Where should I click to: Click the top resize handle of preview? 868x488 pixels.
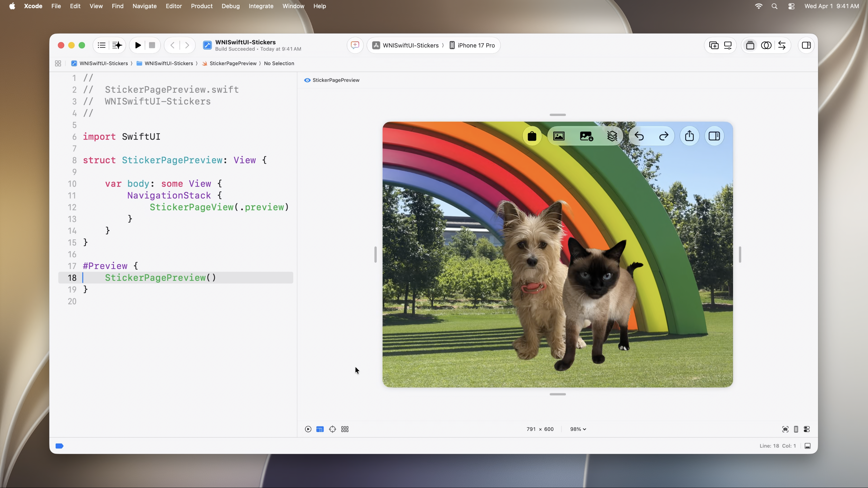pyautogui.click(x=558, y=115)
